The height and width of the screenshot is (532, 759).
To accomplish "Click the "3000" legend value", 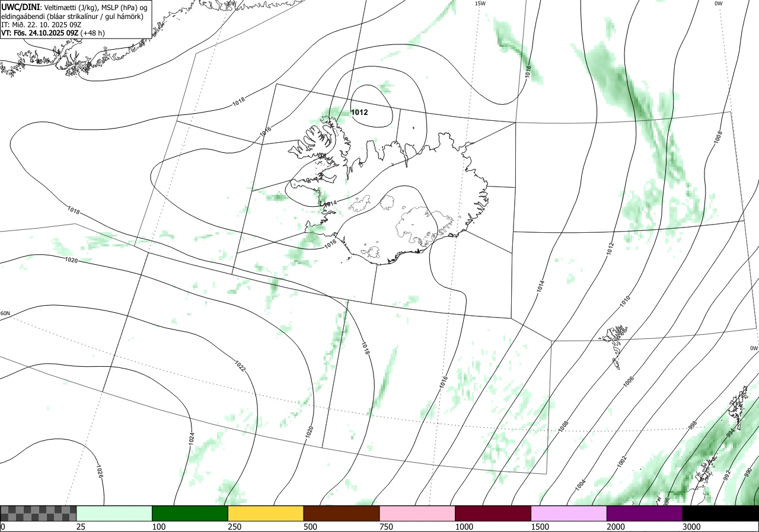I will [691, 527].
